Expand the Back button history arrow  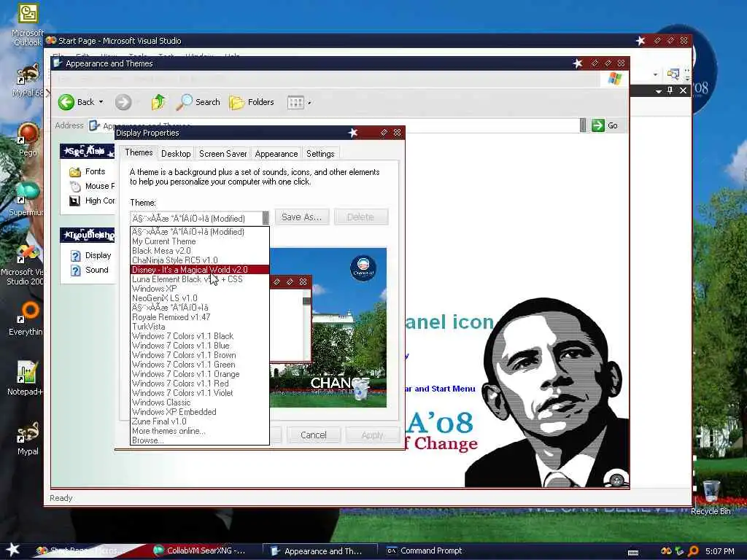(101, 102)
